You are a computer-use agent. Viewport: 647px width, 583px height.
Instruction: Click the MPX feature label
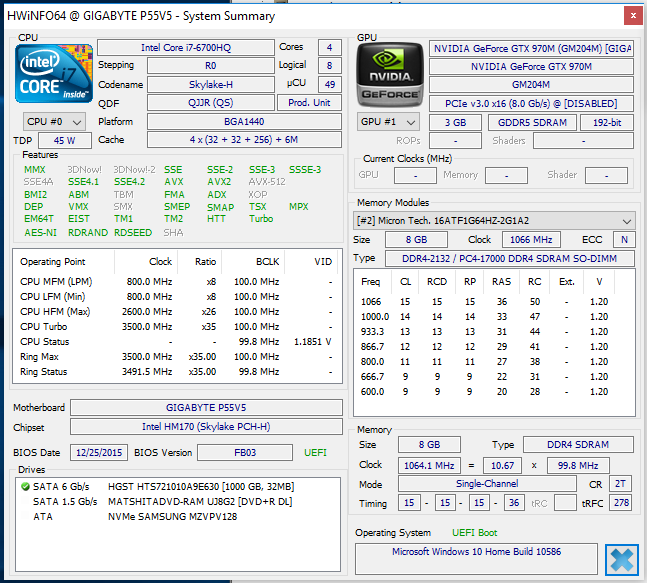click(299, 207)
